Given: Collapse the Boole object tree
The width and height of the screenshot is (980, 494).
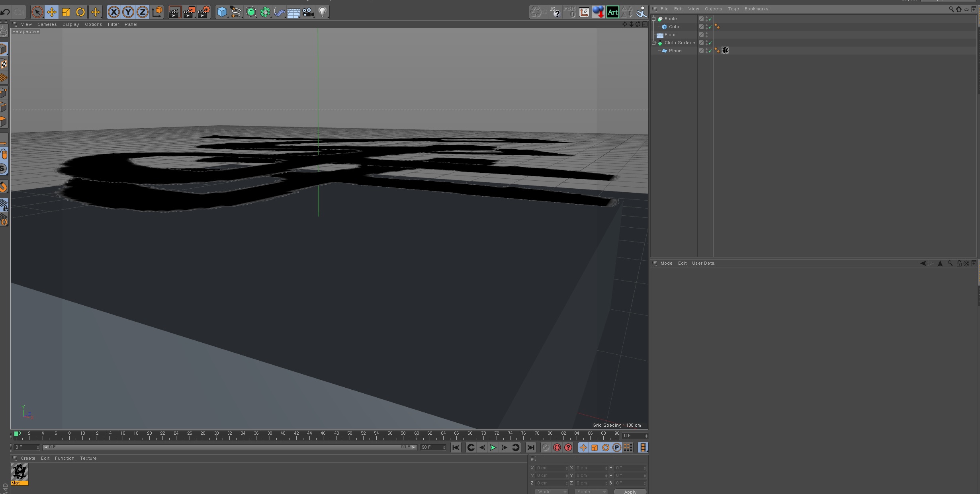Looking at the screenshot, I should coord(653,19).
